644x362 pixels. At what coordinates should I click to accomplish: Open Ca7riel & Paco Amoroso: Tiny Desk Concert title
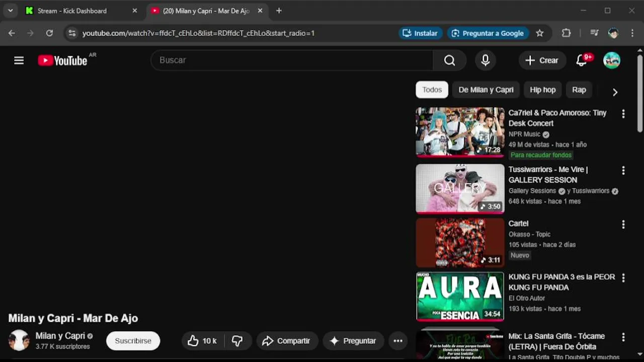(x=557, y=118)
